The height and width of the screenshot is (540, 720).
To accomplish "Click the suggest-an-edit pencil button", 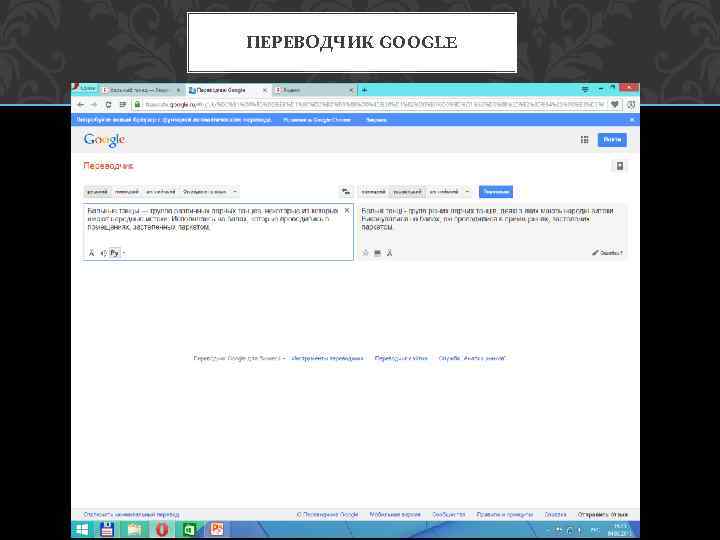I will point(608,253).
